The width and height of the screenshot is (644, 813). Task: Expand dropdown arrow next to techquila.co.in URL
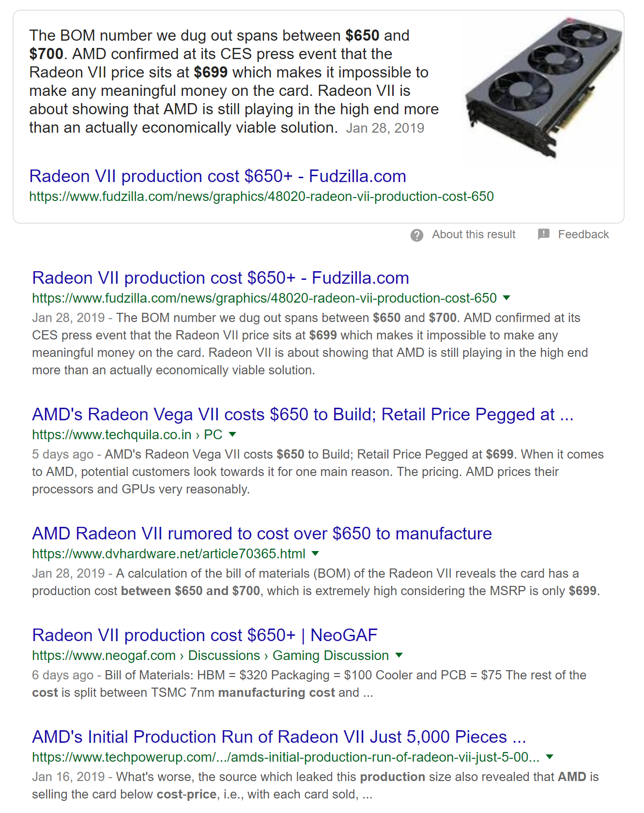click(232, 434)
